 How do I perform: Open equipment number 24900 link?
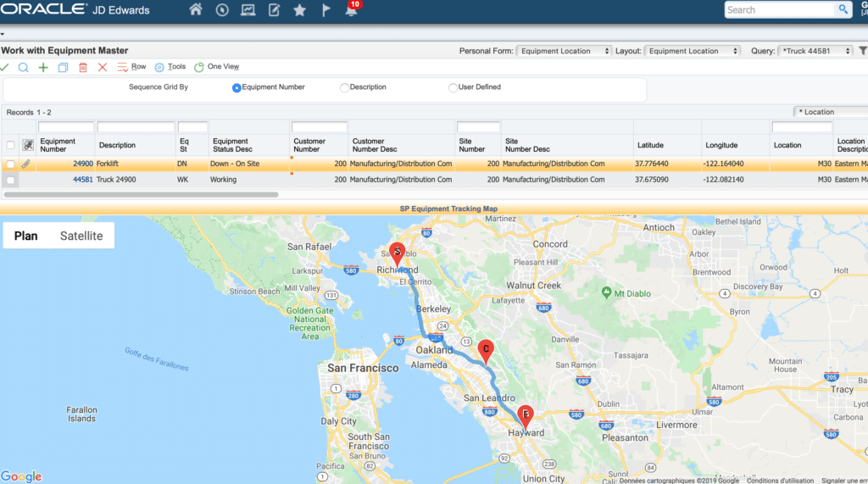[82, 164]
